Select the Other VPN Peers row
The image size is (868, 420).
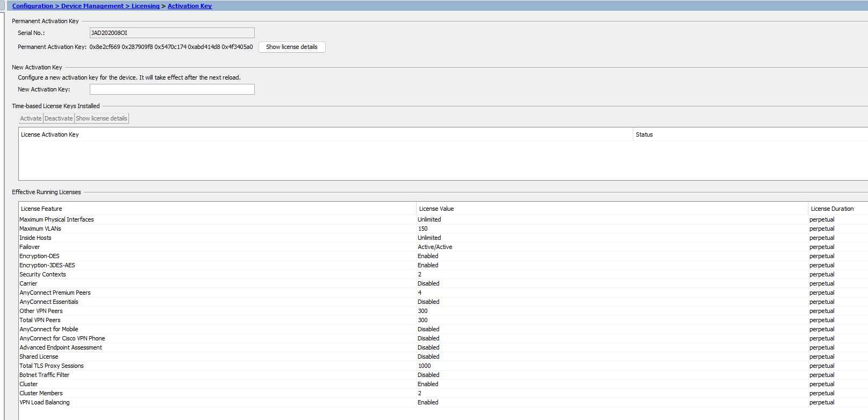(443, 311)
